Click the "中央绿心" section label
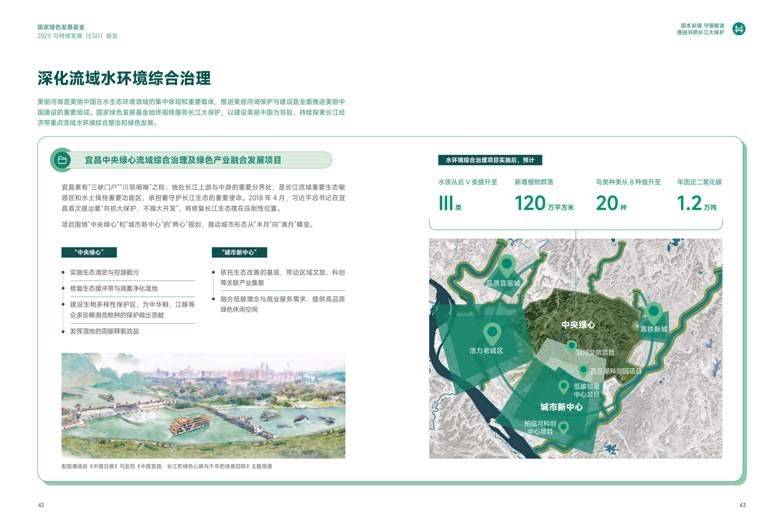 [89, 252]
